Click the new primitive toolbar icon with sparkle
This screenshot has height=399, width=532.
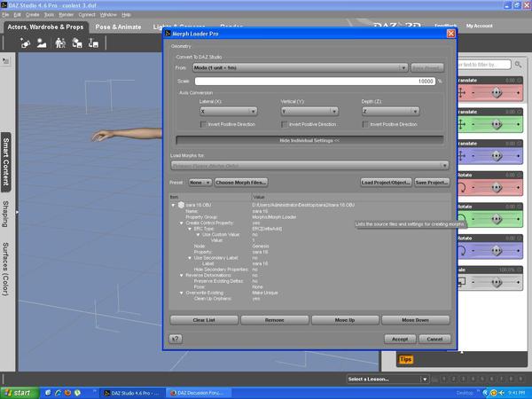coord(25,43)
